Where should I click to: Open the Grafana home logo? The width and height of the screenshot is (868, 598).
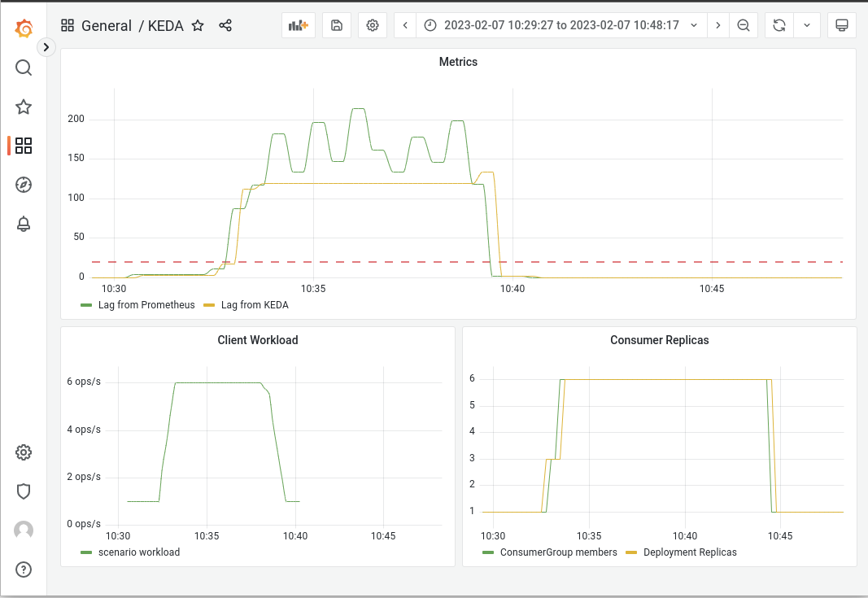[x=24, y=28]
